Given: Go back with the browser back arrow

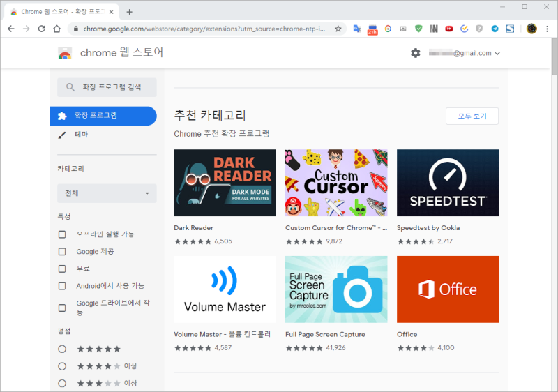Looking at the screenshot, I should (11, 29).
